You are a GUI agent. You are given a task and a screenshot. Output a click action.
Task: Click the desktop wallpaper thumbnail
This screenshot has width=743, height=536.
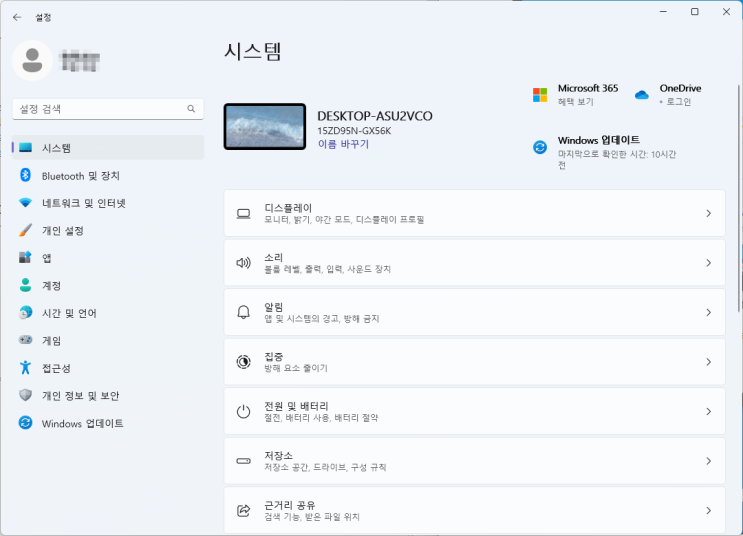tap(265, 127)
